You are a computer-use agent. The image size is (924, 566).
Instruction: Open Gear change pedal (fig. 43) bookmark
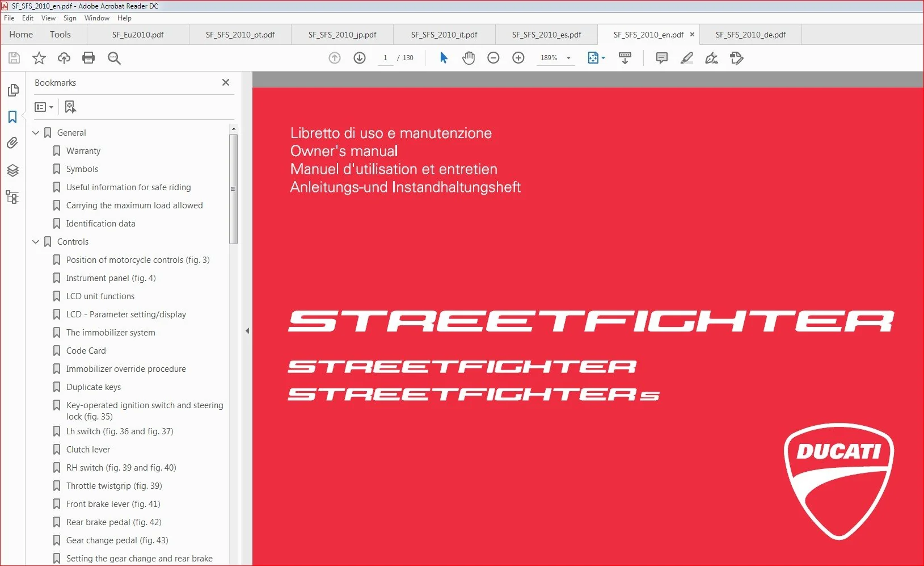point(117,540)
